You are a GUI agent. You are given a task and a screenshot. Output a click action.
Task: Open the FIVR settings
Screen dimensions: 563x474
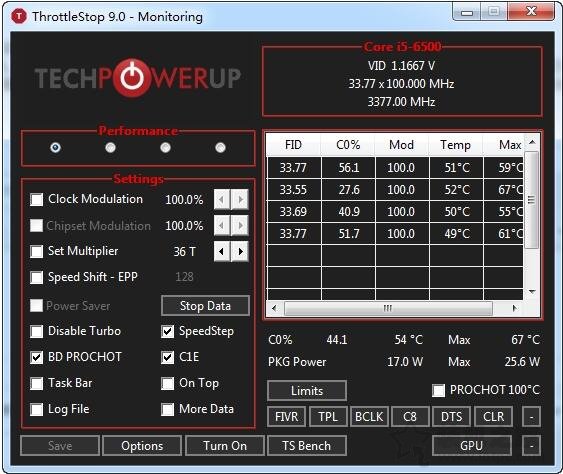[x=287, y=417]
